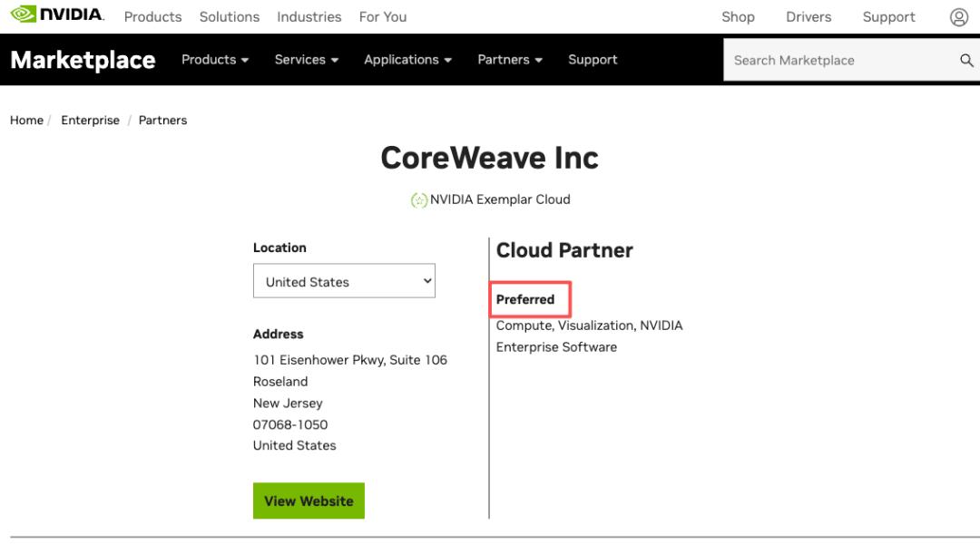Click the NVIDIA logo

tap(57, 15)
